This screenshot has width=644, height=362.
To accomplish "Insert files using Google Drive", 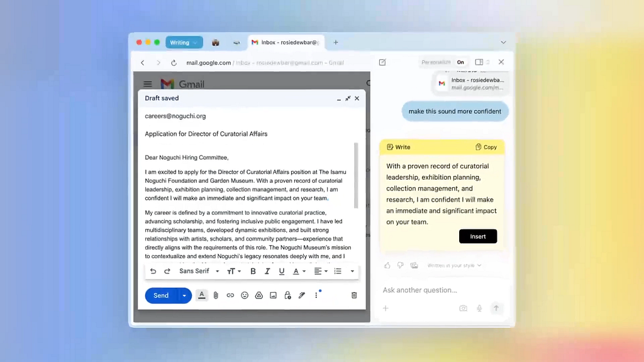I will point(259,295).
